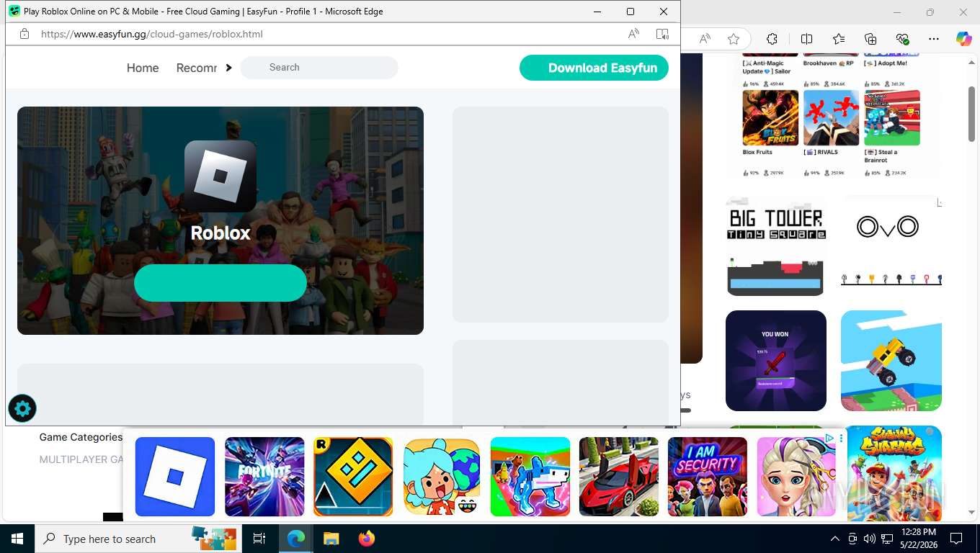The height and width of the screenshot is (553, 980).
Task: Open the Fortnite game tile
Action: pos(264,477)
